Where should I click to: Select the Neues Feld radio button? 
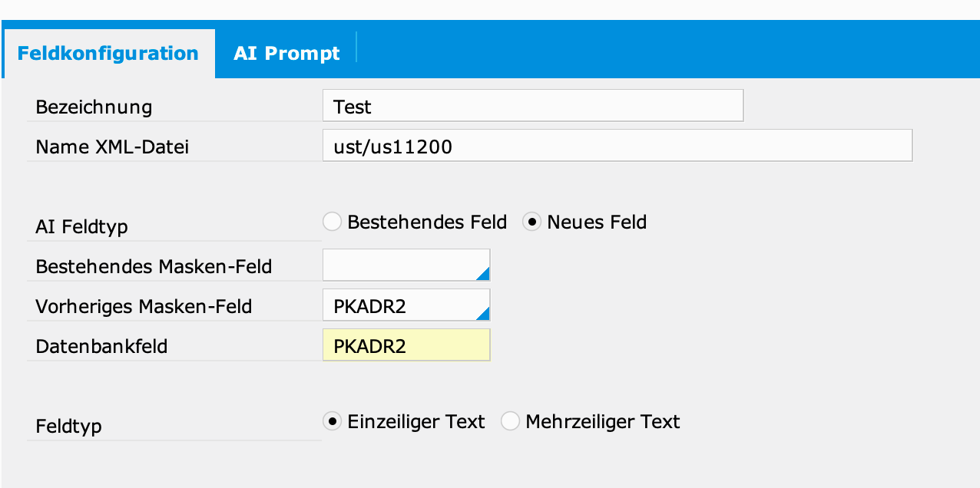(x=532, y=221)
